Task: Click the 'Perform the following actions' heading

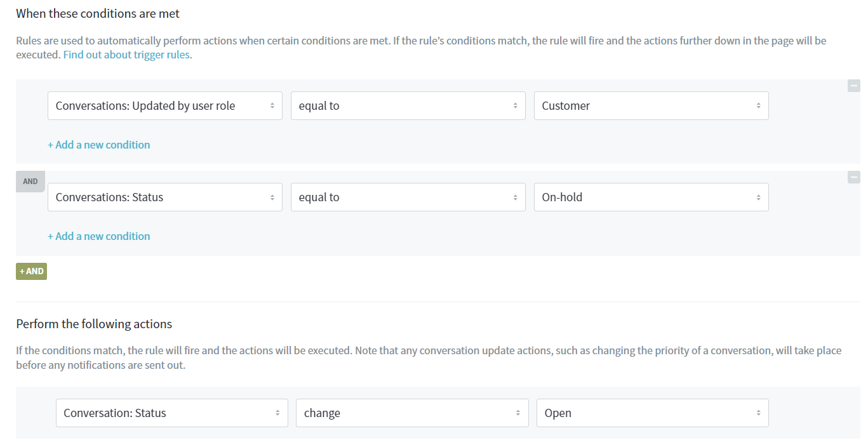Action: click(94, 324)
